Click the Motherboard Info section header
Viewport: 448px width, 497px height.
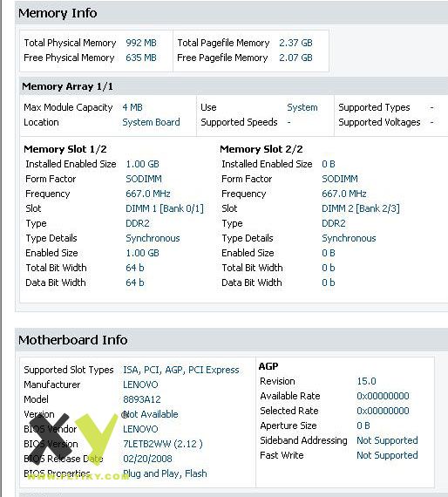click(73, 340)
